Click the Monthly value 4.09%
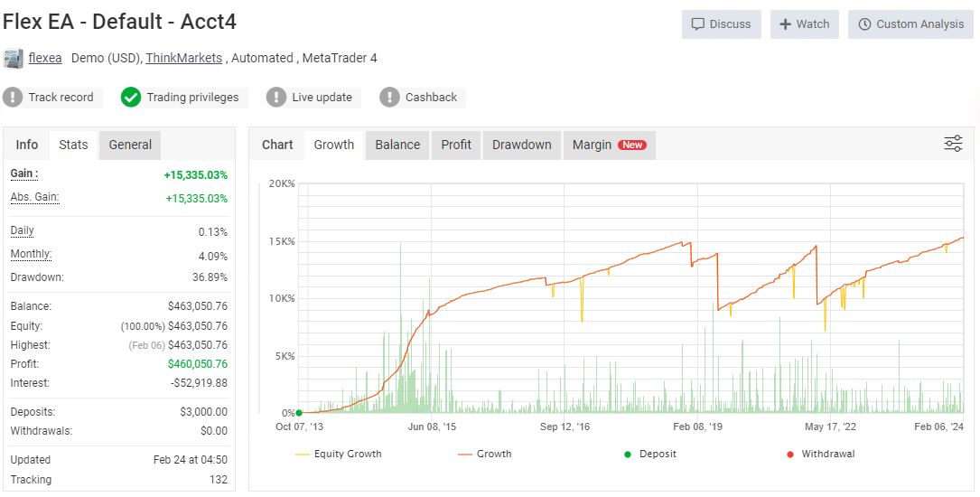The height and width of the screenshot is (497, 980). click(x=213, y=257)
